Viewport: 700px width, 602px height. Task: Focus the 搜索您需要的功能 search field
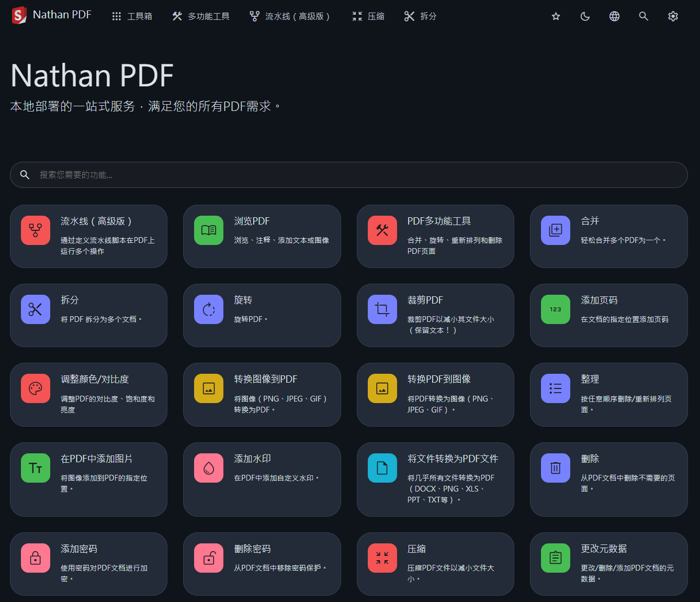(x=349, y=175)
